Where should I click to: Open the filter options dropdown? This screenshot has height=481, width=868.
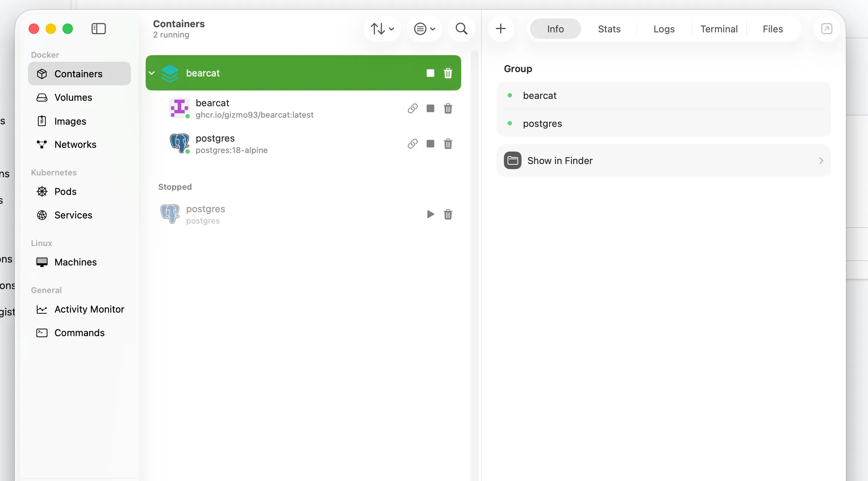coord(424,29)
